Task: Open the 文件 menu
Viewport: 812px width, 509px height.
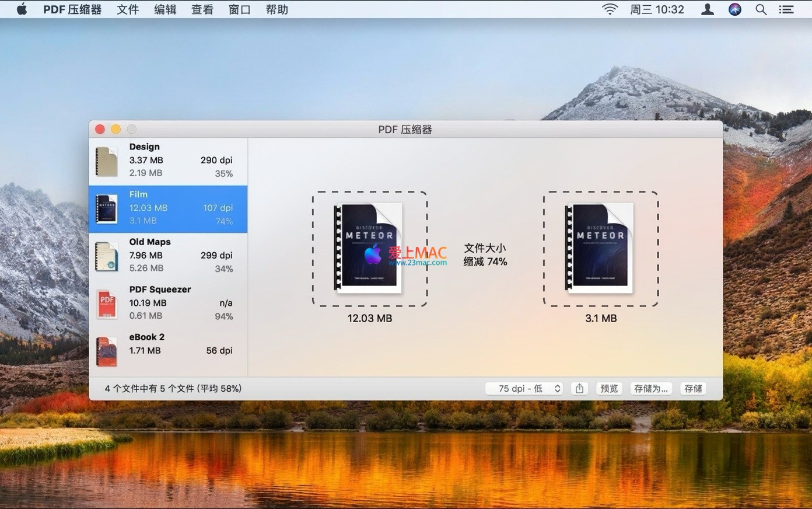Action: click(x=128, y=9)
